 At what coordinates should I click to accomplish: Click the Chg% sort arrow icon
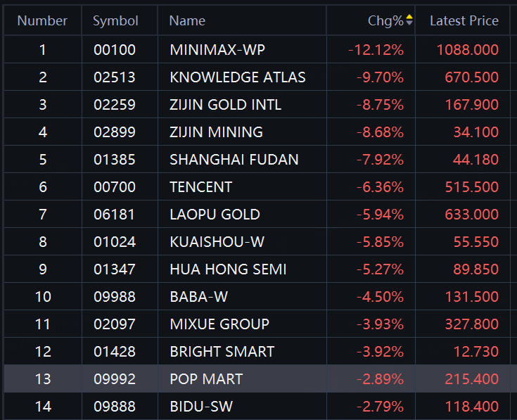[409, 20]
